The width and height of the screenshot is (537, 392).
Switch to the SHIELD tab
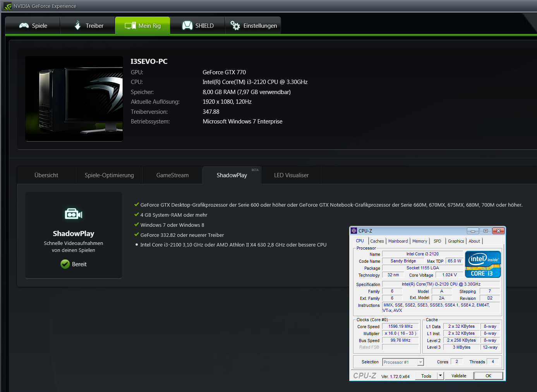point(197,26)
